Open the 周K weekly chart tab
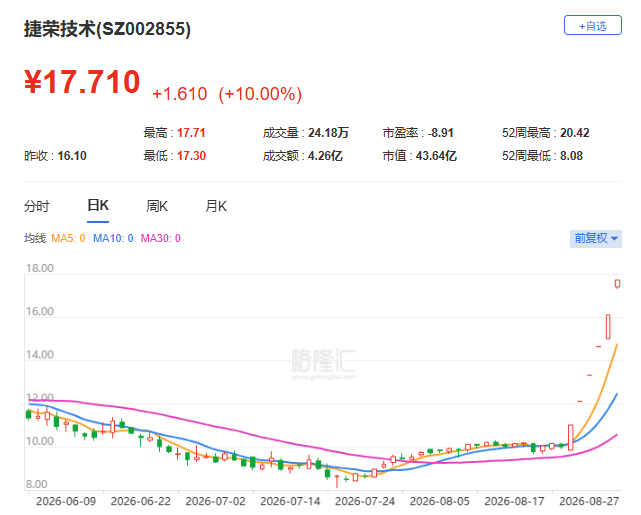The width and height of the screenshot is (641, 515). click(x=157, y=206)
